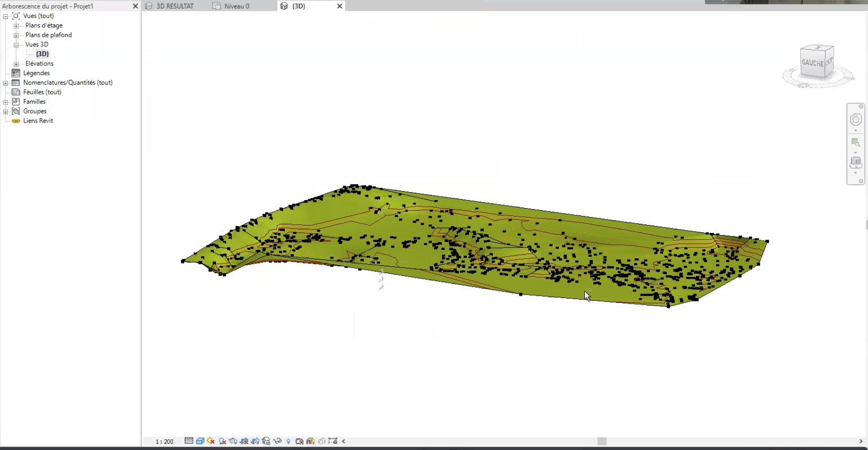Expand the Familles node in project browser
This screenshot has width=868, height=450.
[6, 102]
